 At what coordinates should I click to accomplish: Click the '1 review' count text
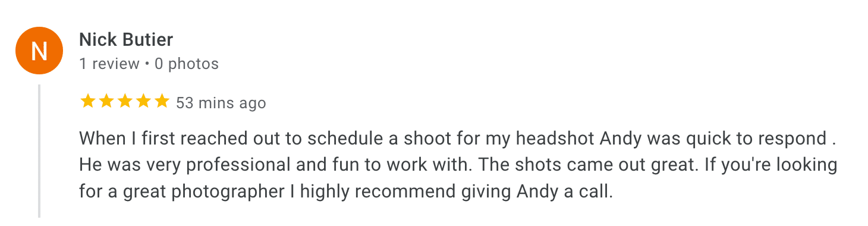(109, 64)
